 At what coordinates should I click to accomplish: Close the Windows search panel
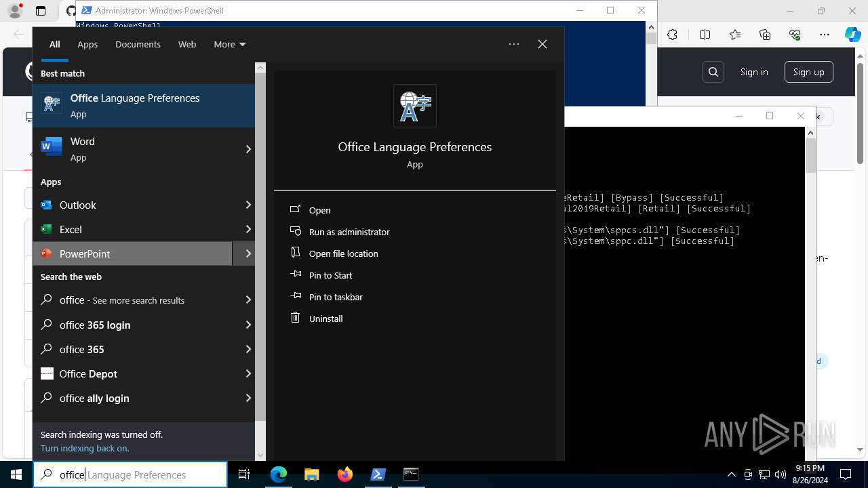tap(542, 44)
